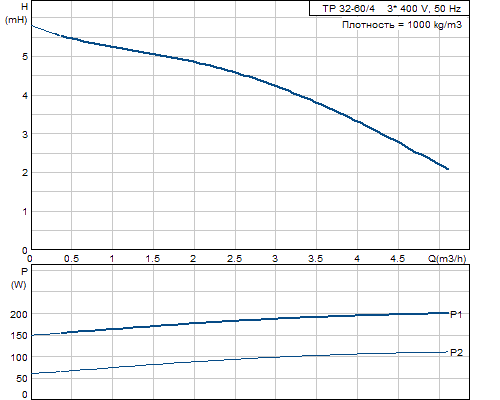Click the head curve start at zero flow
Viewport: 500px width, 400px height.
(x=32, y=26)
